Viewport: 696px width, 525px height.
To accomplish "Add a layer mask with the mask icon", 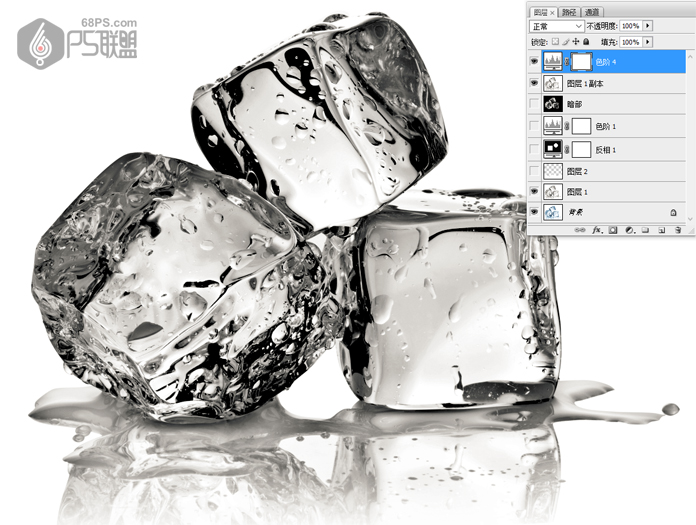I will pos(615,230).
